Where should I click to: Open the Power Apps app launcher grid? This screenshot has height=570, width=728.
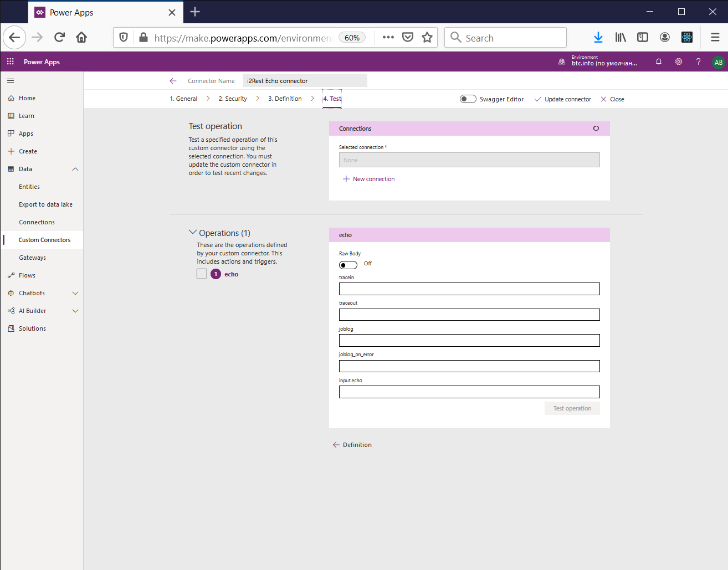click(11, 61)
